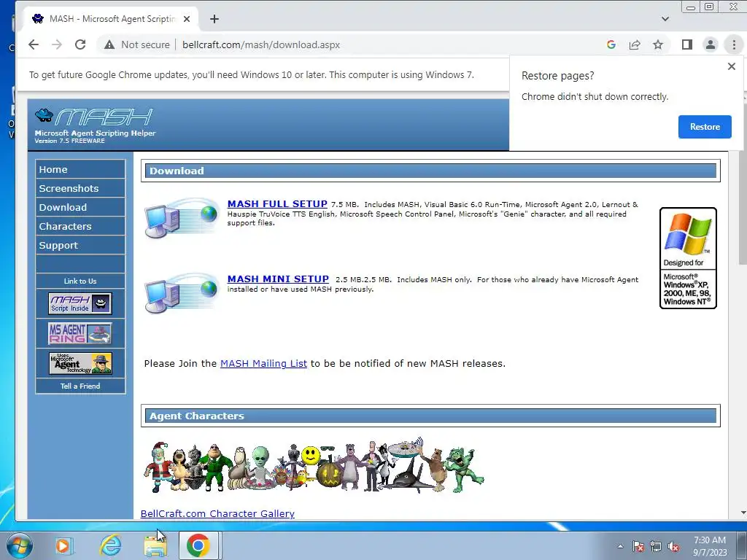Click the taskbar clock 7:30 AM
Screen dimensions: 747x560
coord(710,546)
